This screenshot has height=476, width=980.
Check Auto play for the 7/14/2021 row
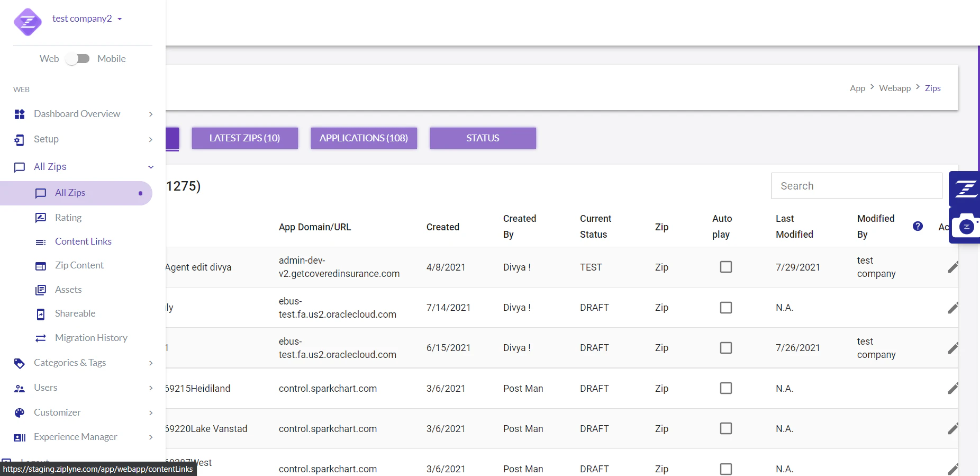[726, 308]
